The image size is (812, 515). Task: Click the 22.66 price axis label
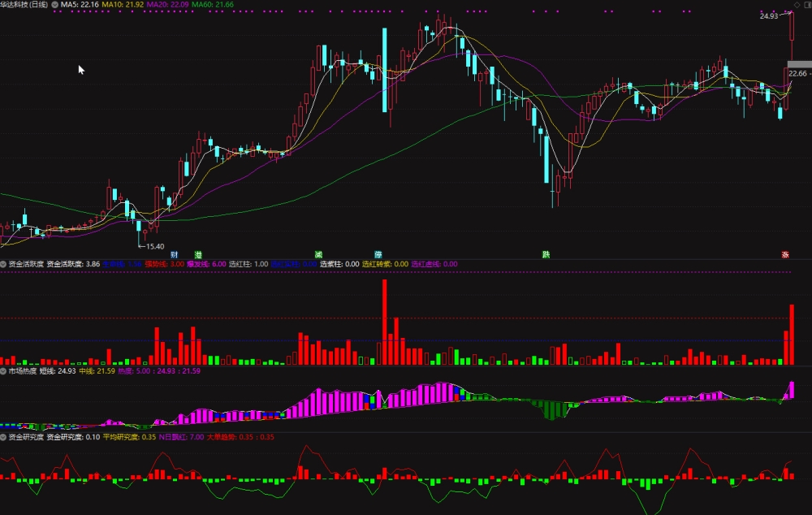click(x=798, y=74)
